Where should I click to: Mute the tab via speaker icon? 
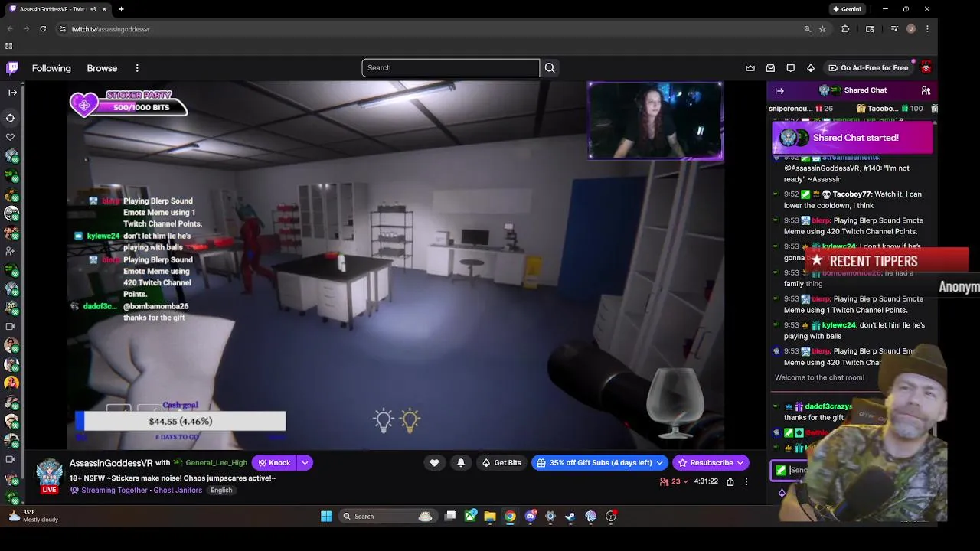tap(93, 9)
